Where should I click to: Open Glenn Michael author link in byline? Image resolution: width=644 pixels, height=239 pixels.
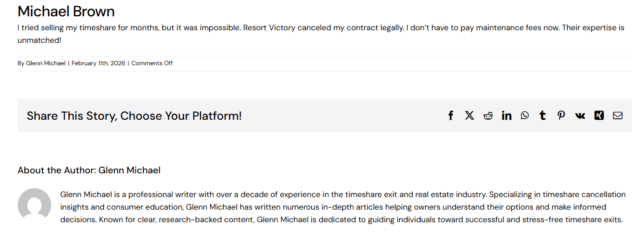coord(46,63)
